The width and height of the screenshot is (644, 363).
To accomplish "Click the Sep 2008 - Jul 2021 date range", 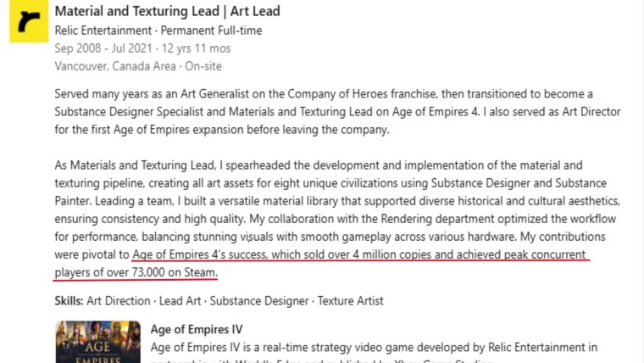I will coord(103,48).
